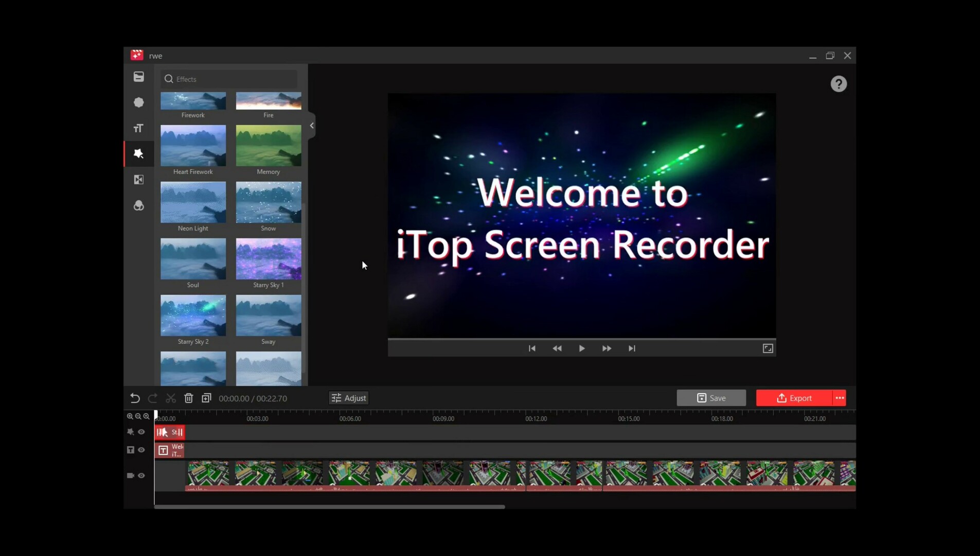Open the Filters panel
This screenshot has height=556, width=980.
click(x=138, y=205)
